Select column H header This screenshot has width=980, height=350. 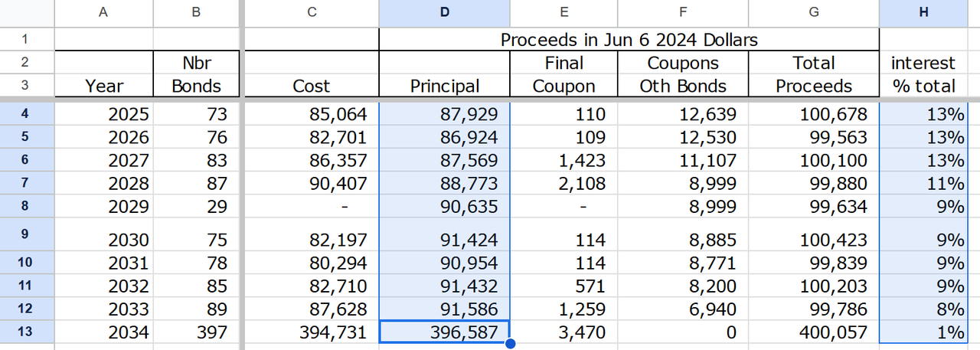pos(924,11)
